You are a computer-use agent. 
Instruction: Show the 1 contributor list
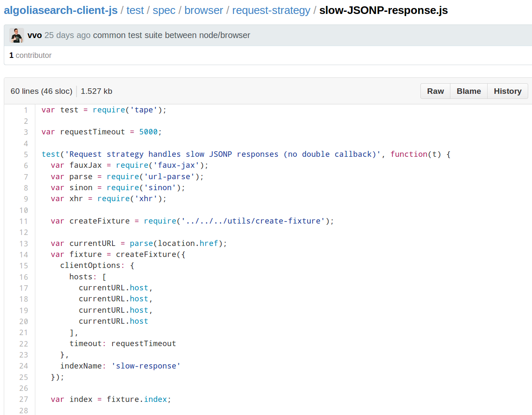click(x=30, y=55)
